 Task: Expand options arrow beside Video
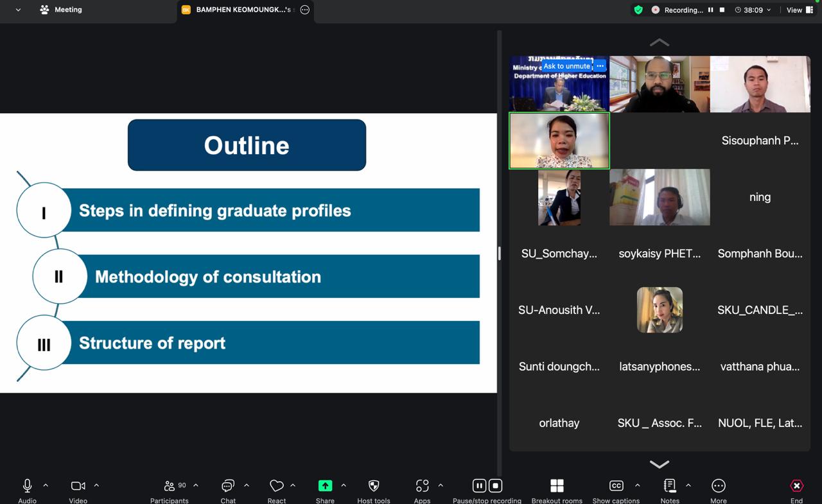96,485
